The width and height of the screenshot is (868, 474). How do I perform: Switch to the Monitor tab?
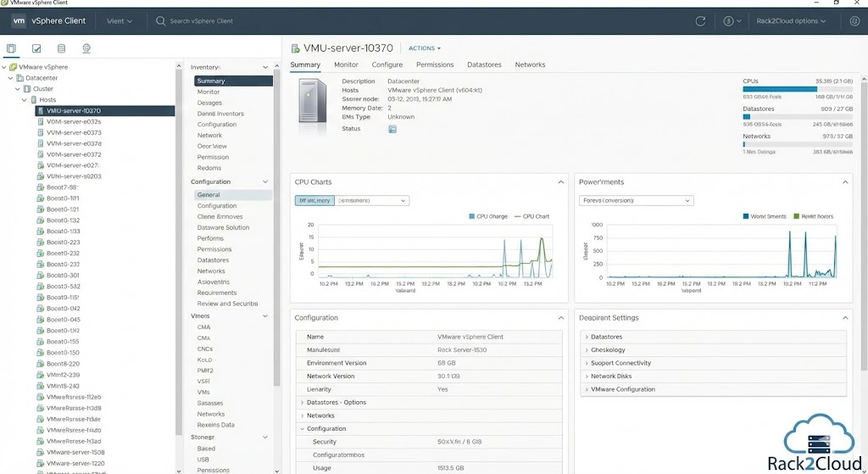[346, 64]
